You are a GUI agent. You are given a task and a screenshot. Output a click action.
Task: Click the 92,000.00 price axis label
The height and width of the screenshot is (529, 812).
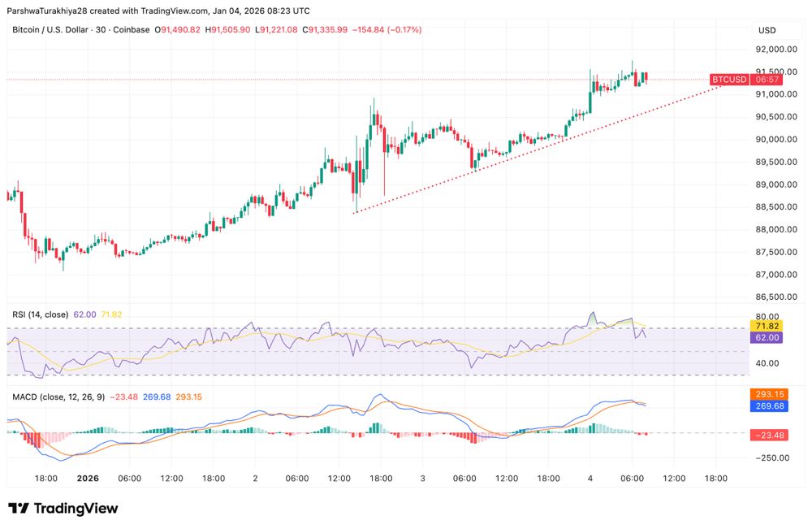coord(774,49)
